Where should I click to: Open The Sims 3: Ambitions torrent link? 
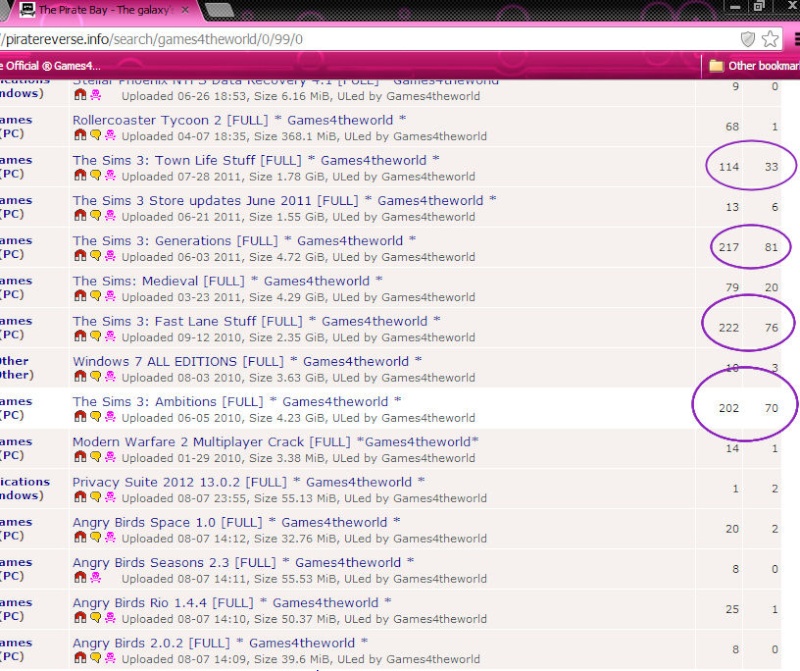click(x=237, y=402)
